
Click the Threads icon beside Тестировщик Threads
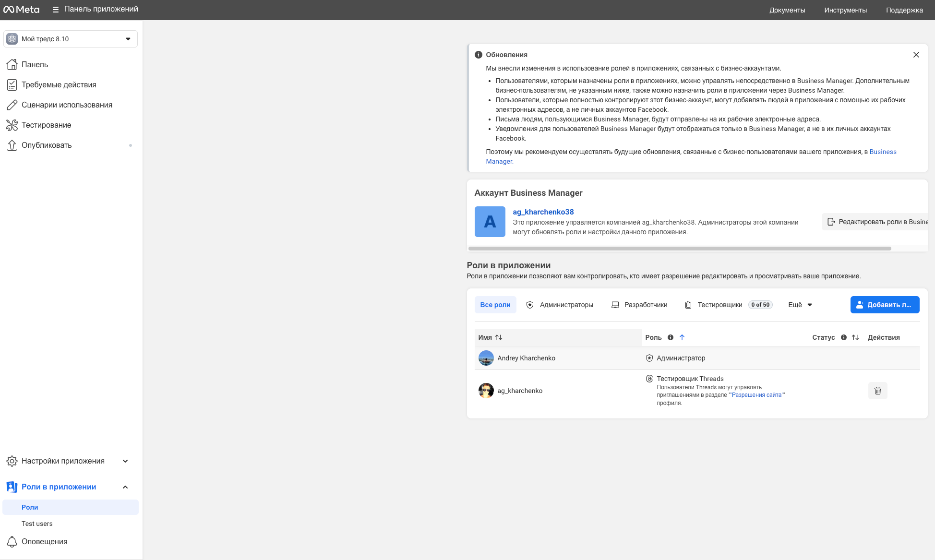(649, 379)
